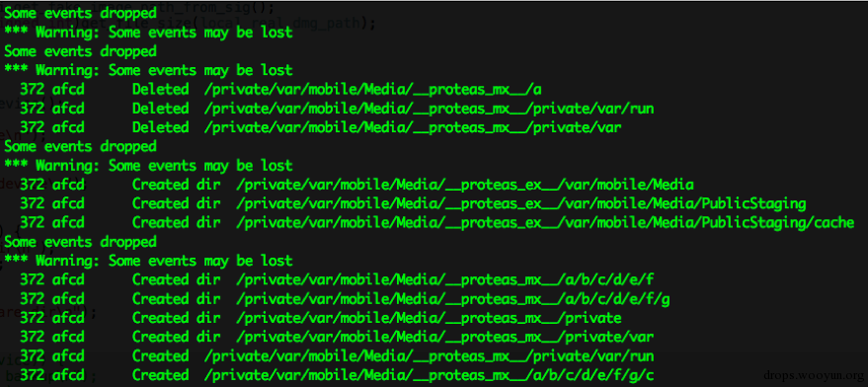Select the Created private/var/run line
Screen dimensions: 868x387
[337, 356]
